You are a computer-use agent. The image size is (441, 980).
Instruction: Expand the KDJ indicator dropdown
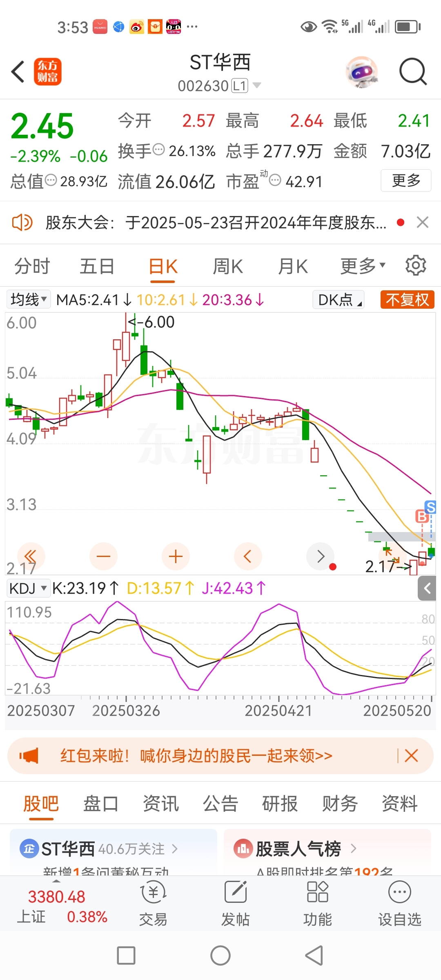pyautogui.click(x=29, y=588)
